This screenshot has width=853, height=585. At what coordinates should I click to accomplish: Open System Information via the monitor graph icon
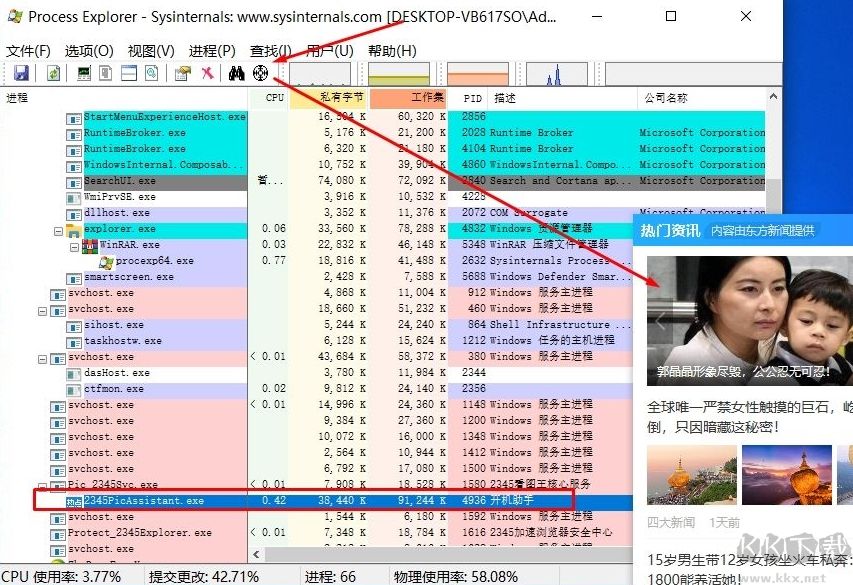click(84, 73)
